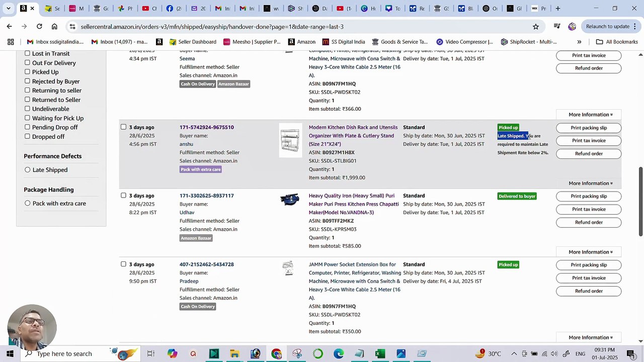Go back to previous page
The height and width of the screenshot is (362, 644).
[x=10, y=27]
